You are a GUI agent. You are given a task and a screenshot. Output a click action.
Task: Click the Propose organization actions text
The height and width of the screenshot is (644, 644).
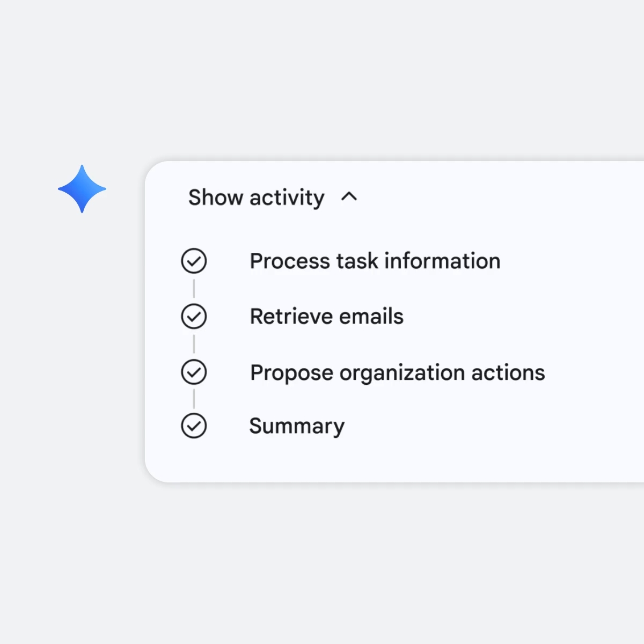[x=397, y=372]
